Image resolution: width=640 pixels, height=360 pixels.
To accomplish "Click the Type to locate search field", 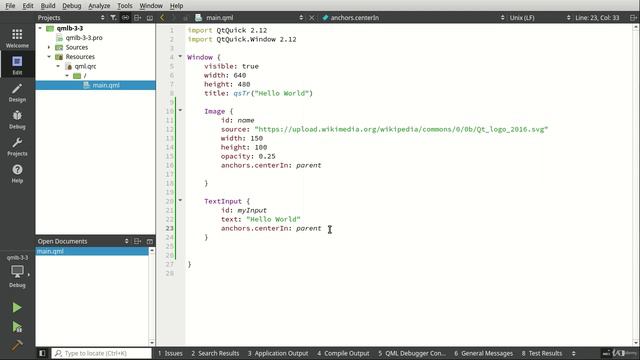I will [102, 353].
